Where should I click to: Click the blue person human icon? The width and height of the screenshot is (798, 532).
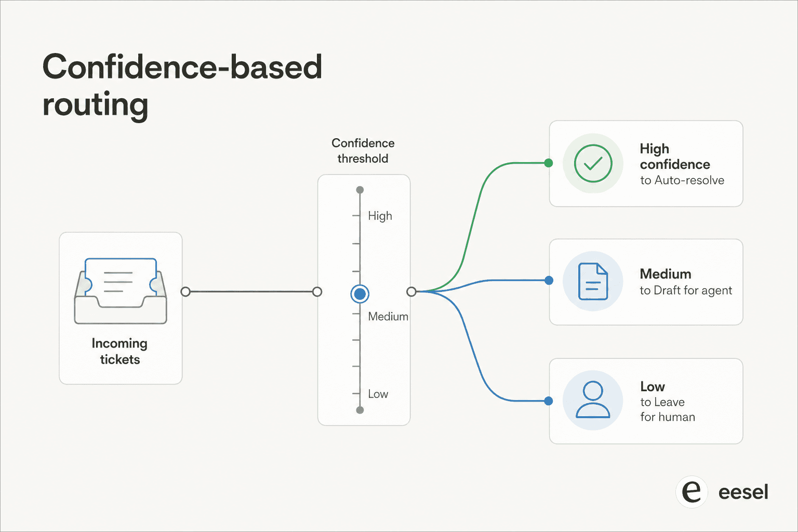pyautogui.click(x=593, y=400)
